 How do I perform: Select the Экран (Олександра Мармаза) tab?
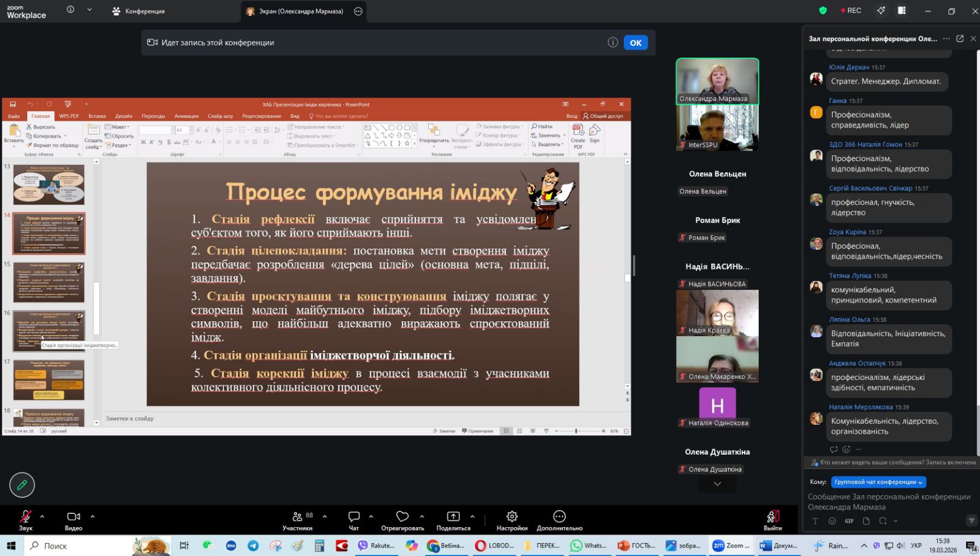(300, 11)
